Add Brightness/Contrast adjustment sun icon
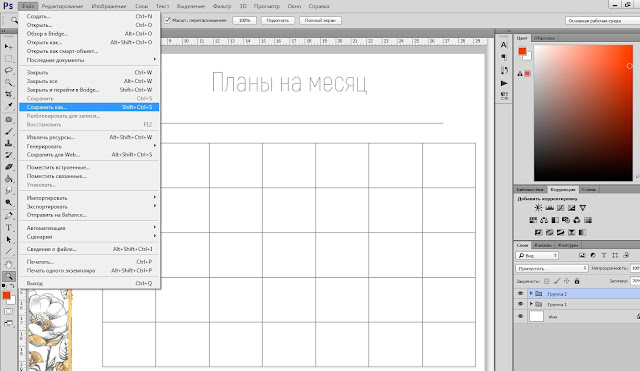 point(538,208)
